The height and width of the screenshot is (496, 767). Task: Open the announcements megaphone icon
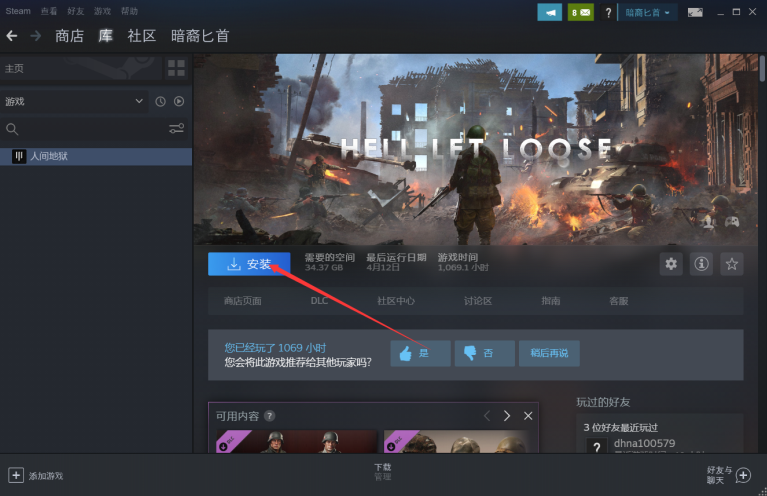point(549,12)
